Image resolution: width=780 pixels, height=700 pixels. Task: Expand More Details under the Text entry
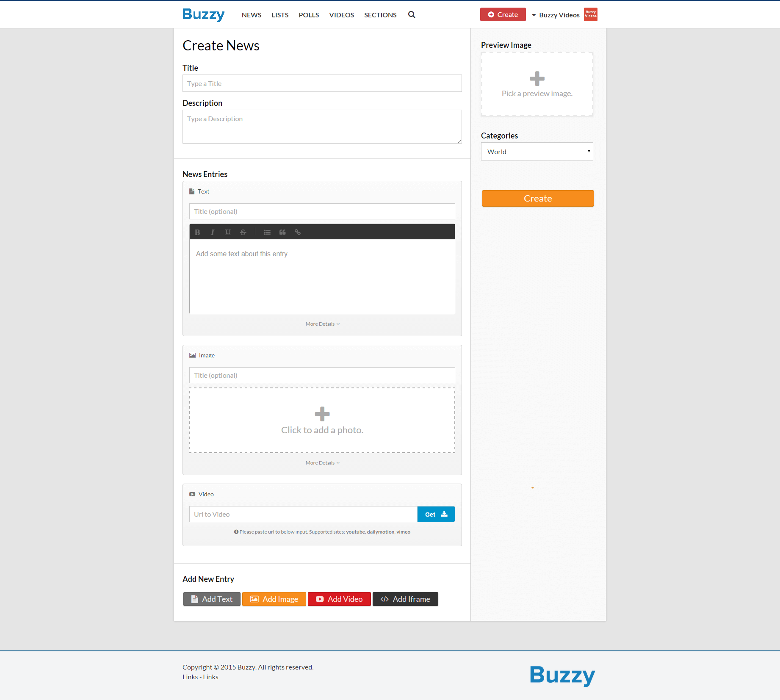[x=322, y=324]
